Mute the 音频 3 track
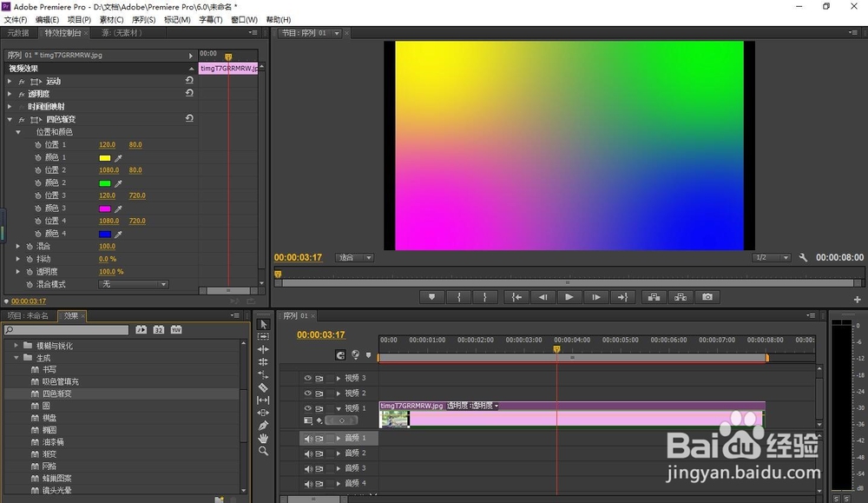Viewport: 868px width, 503px height. point(308,468)
